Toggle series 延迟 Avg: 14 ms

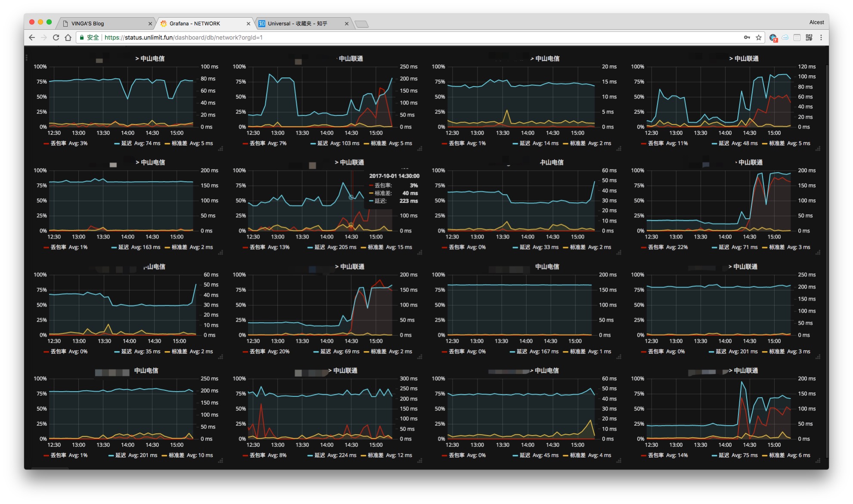click(x=536, y=143)
